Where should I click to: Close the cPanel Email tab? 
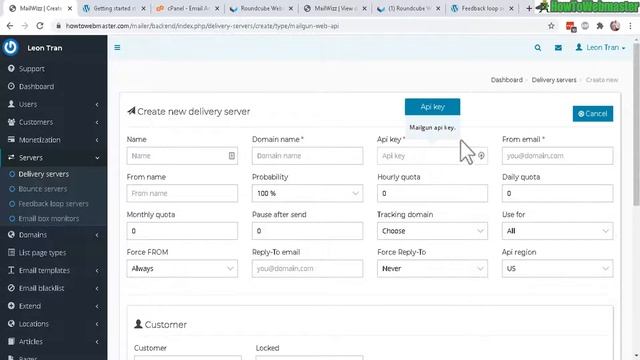point(217,8)
